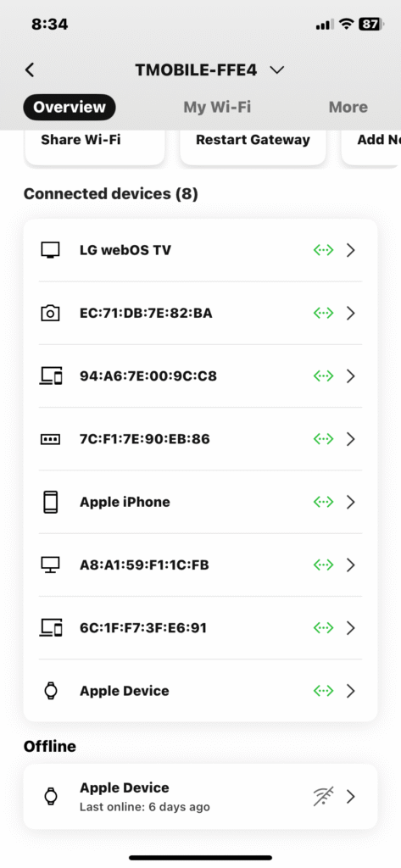Open details chevron for 6C:1F:F7:3F:E6:91
Image resolution: width=401 pixels, height=868 pixels.
[x=351, y=628]
